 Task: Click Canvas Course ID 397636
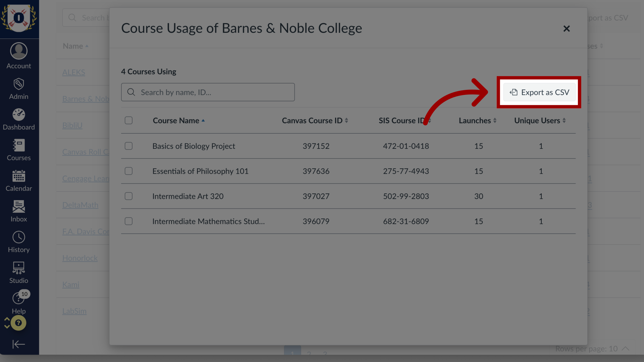[316, 171]
